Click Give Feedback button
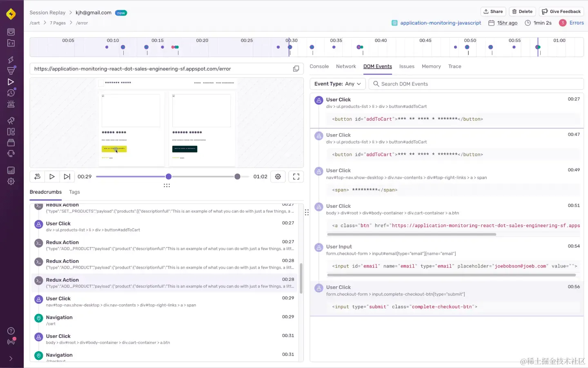This screenshot has height=368, width=588. [561, 11]
